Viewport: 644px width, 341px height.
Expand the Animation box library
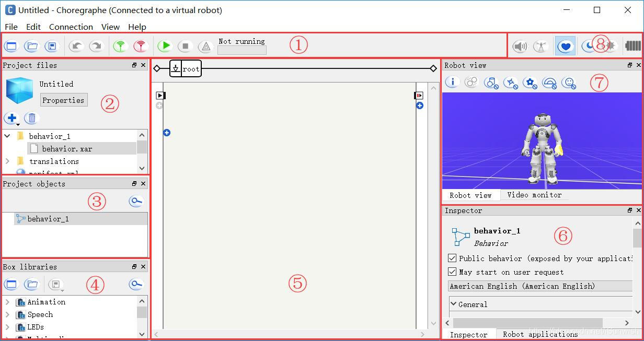click(x=7, y=302)
